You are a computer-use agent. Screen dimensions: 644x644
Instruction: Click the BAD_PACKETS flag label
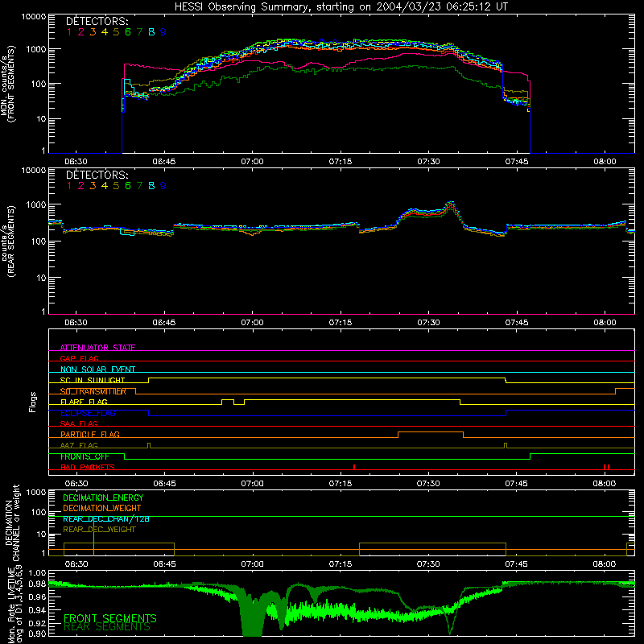[88, 468]
